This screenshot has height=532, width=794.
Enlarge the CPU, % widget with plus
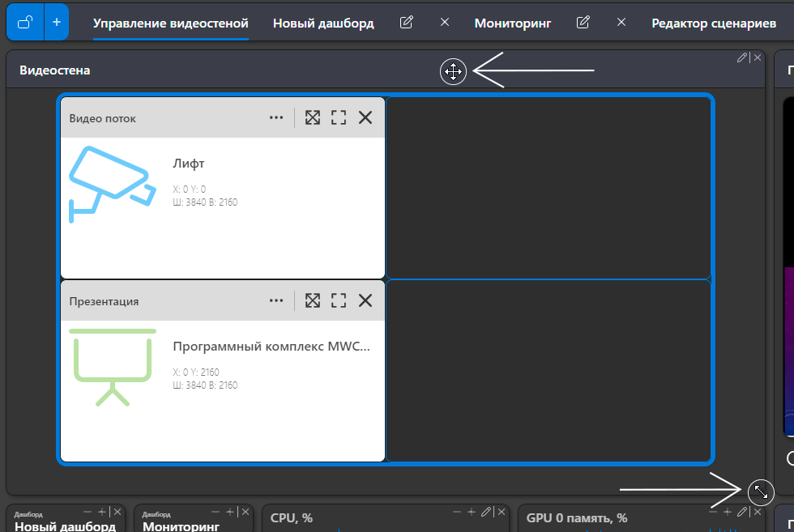(x=472, y=512)
